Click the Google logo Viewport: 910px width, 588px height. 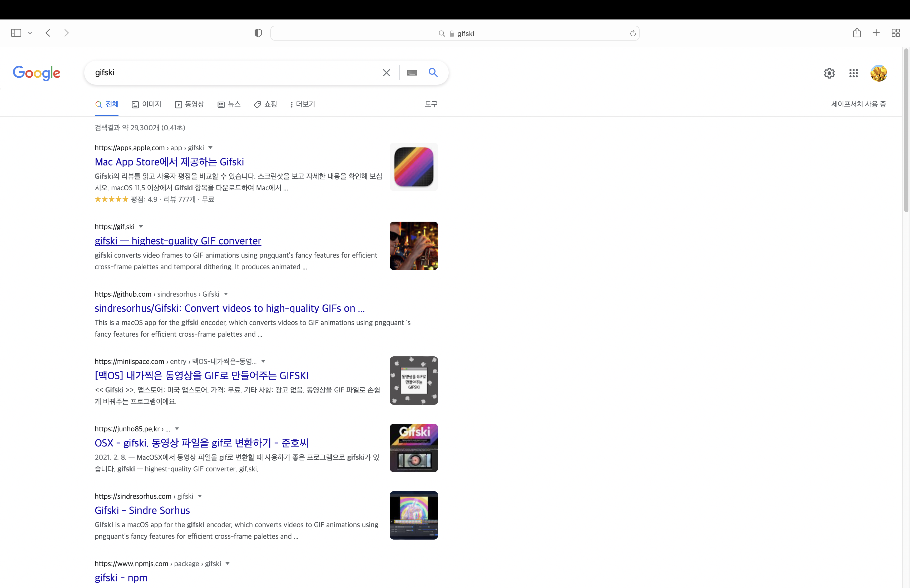pyautogui.click(x=37, y=73)
